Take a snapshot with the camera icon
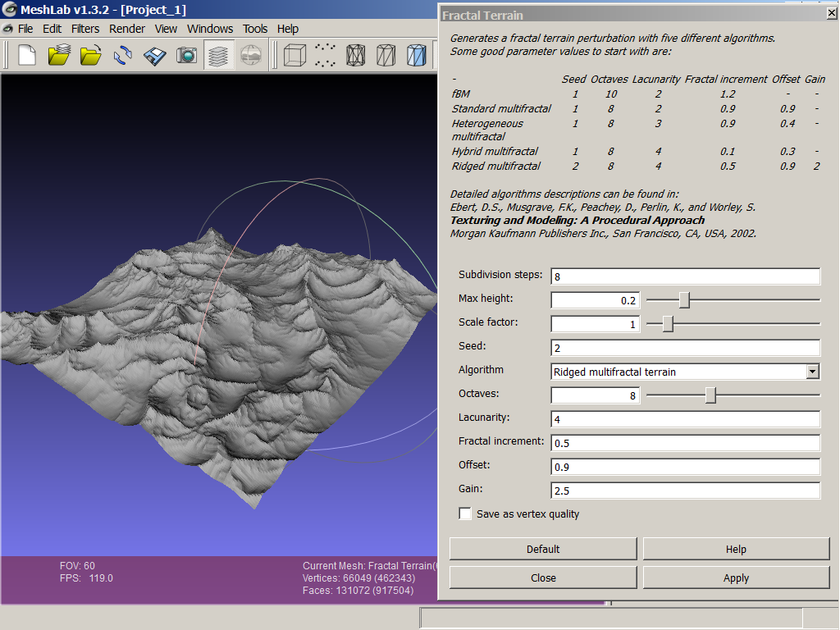The image size is (840, 630). (187, 56)
